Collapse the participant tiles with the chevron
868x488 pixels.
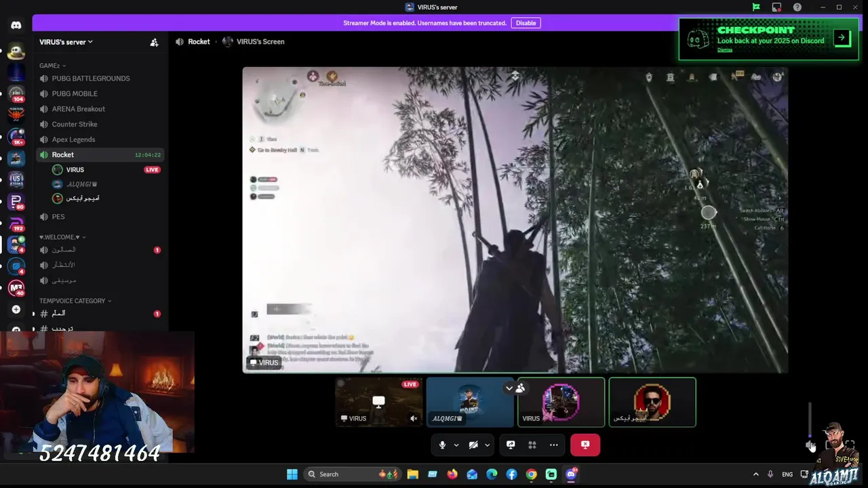coord(509,388)
